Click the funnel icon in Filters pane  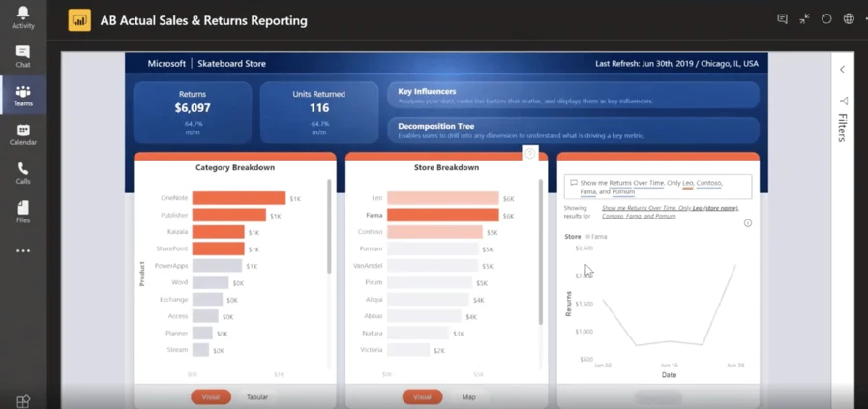[x=843, y=101]
